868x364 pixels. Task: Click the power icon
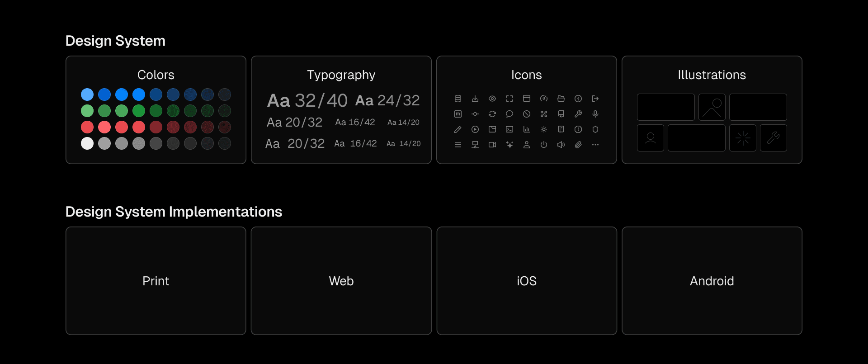click(544, 145)
